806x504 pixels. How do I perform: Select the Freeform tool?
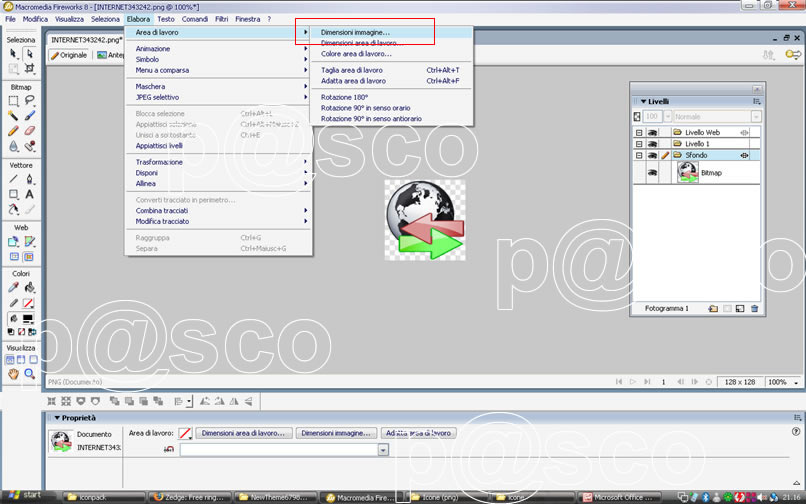[x=13, y=209]
